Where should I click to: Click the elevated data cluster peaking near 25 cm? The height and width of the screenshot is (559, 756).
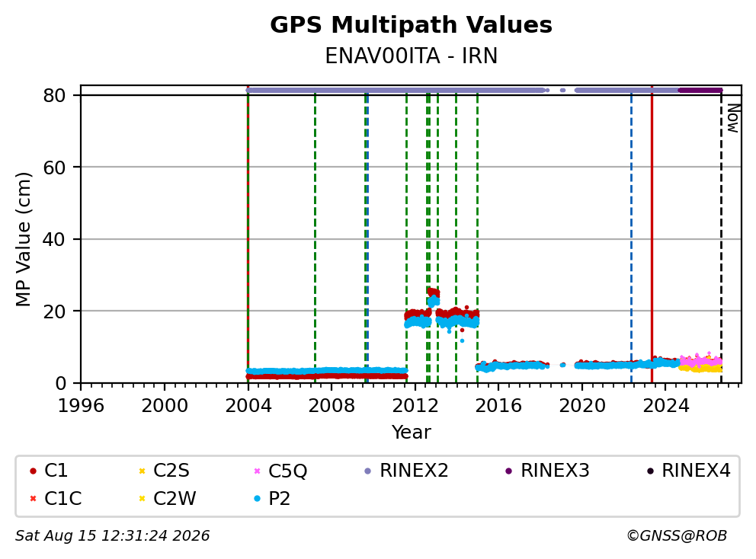point(433,297)
